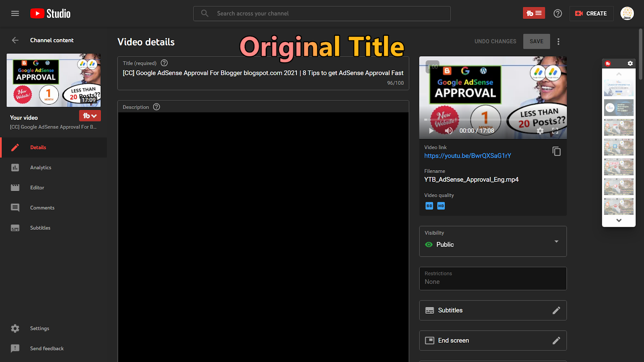This screenshot has width=644, height=362.
Task: Play the video preview
Action: click(431, 131)
